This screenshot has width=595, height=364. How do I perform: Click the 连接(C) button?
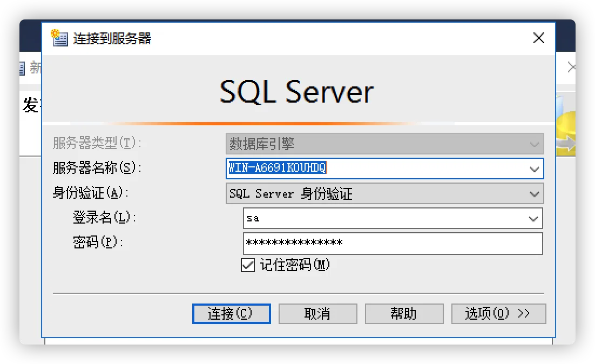[x=231, y=314]
